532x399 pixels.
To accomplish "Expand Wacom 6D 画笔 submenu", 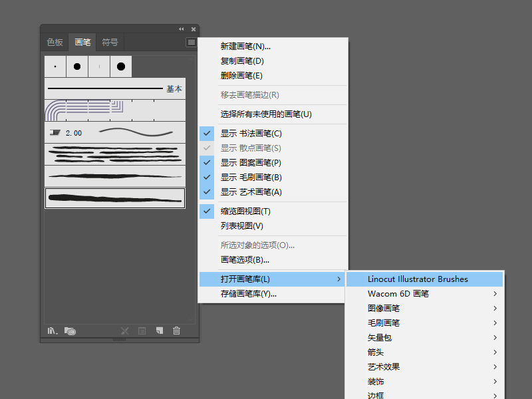I will 424,294.
